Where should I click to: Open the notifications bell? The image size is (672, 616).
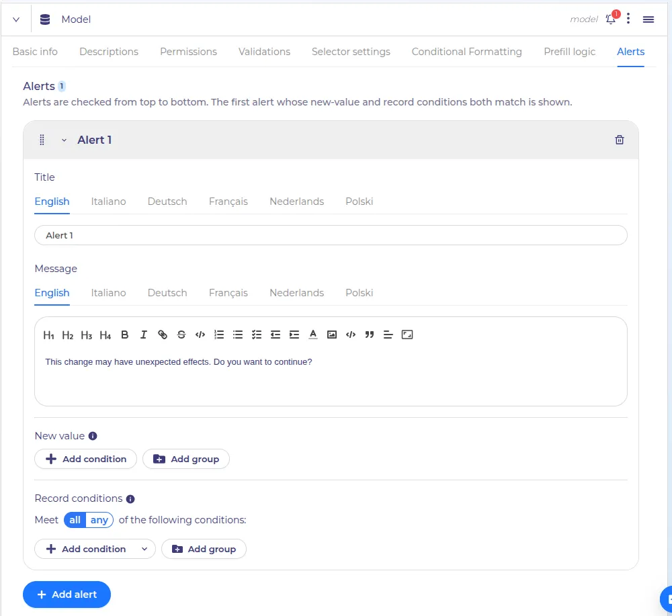(611, 19)
